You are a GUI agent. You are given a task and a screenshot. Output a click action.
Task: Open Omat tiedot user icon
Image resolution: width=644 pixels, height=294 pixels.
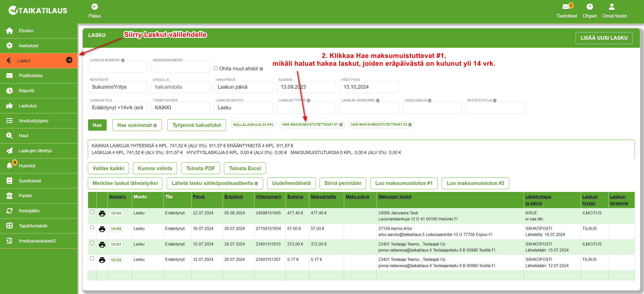pyautogui.click(x=612, y=7)
